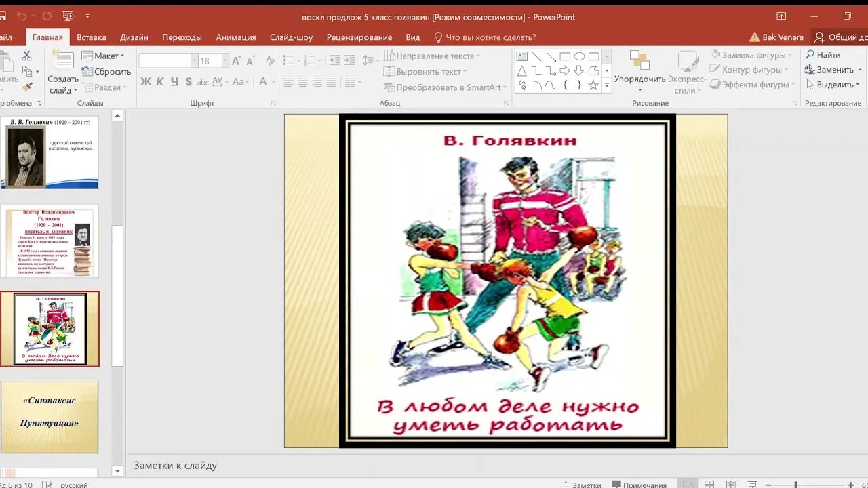The height and width of the screenshot is (488, 868).
Task: Start slideshow from status bar icon
Action: (752, 484)
